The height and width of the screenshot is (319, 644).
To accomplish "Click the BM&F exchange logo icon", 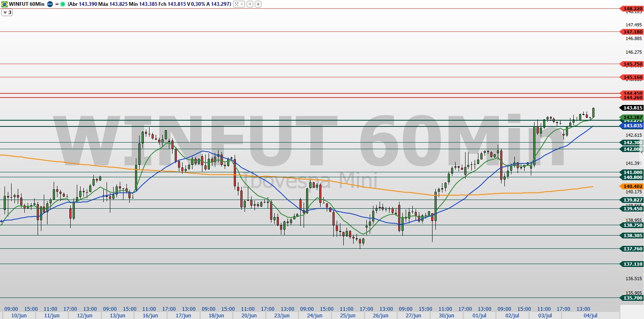I will tap(50, 4).
